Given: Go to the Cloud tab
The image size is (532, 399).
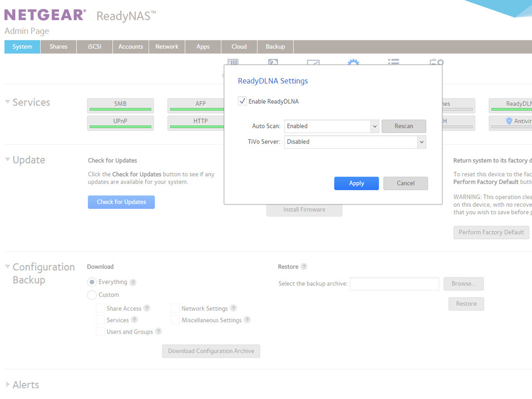Looking at the screenshot, I should pos(239,47).
